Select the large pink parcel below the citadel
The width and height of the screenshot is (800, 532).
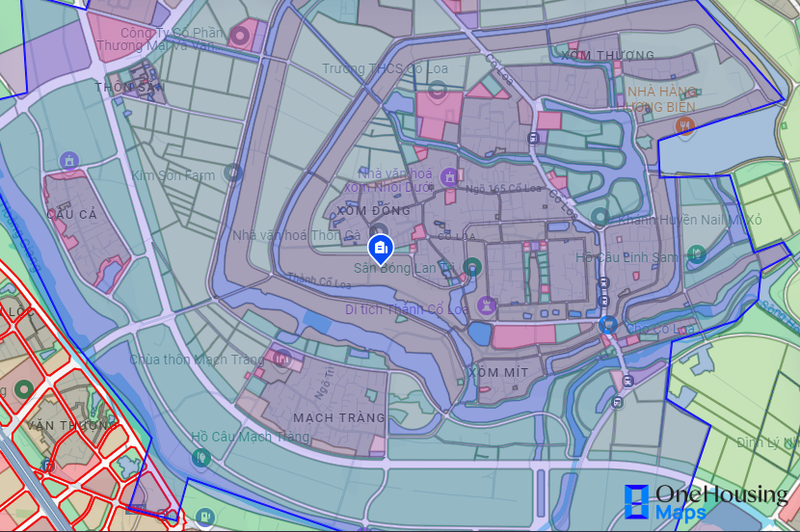click(523, 336)
